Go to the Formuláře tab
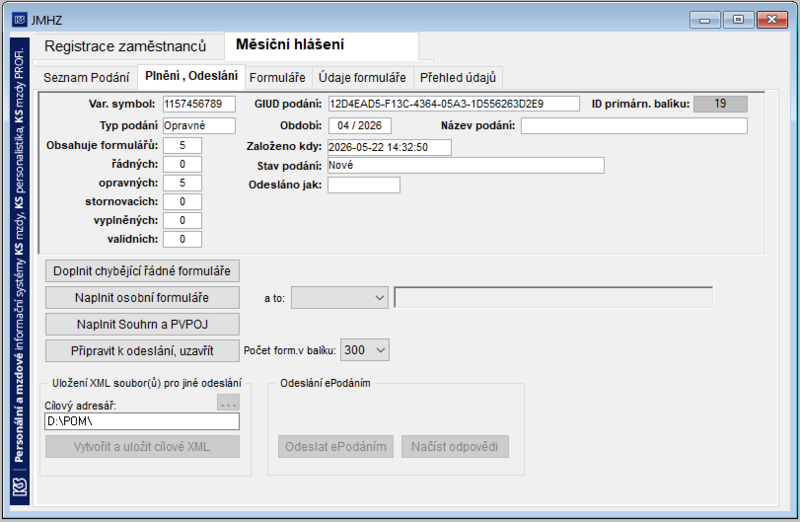 [278, 78]
